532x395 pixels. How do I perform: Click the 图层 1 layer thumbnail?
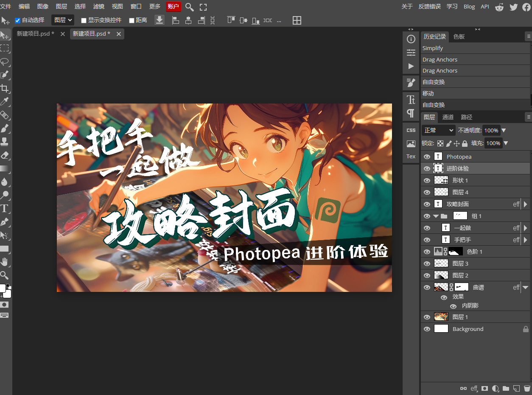441,317
